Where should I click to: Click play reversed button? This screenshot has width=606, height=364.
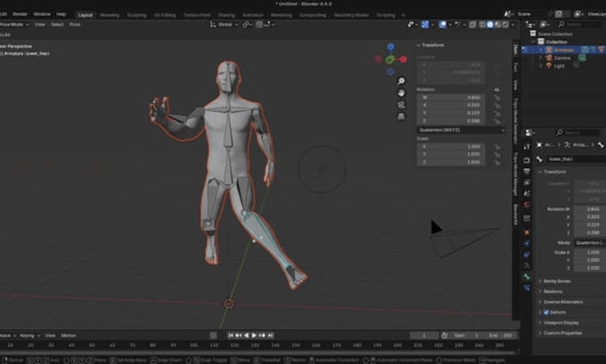pyautogui.click(x=246, y=336)
